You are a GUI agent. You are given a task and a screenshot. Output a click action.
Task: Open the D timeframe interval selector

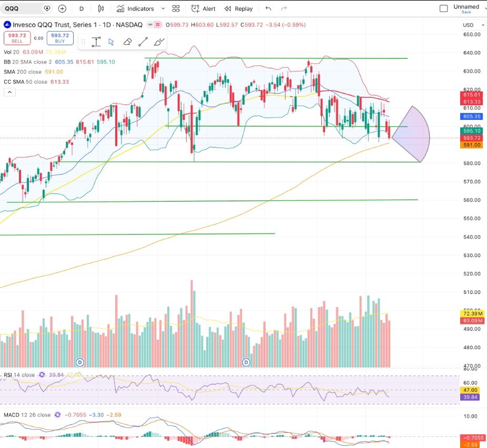pos(82,8)
